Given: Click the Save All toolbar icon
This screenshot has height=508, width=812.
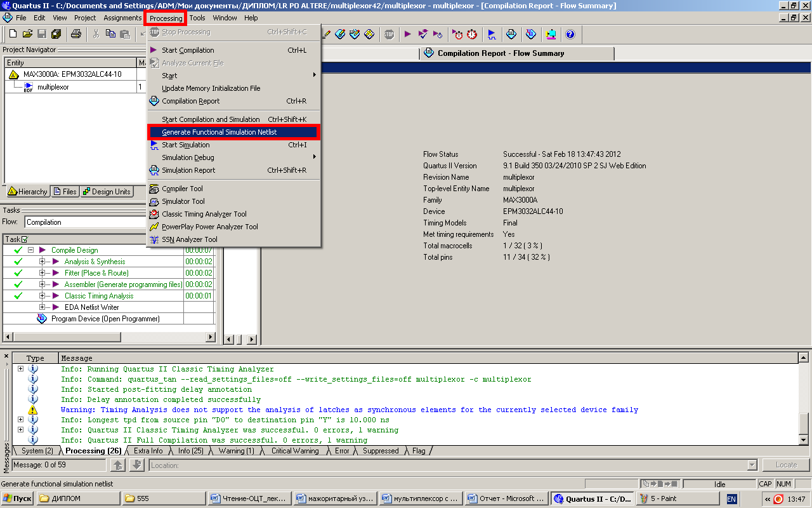Looking at the screenshot, I should point(56,34).
